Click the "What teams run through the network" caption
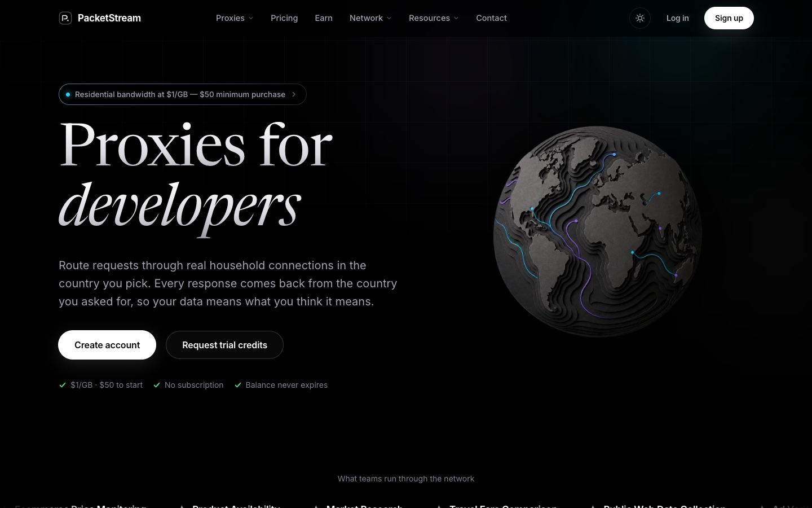Image resolution: width=812 pixels, height=508 pixels. pos(406,479)
